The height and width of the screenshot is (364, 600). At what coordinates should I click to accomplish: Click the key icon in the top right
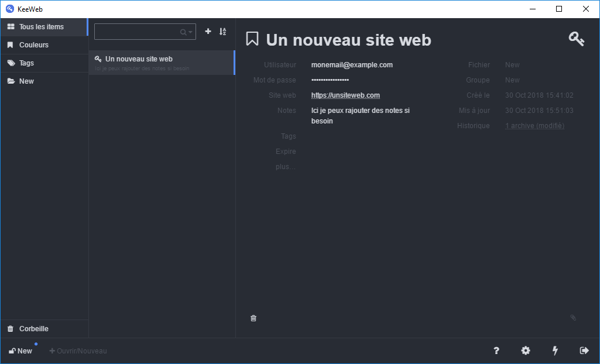tap(577, 38)
